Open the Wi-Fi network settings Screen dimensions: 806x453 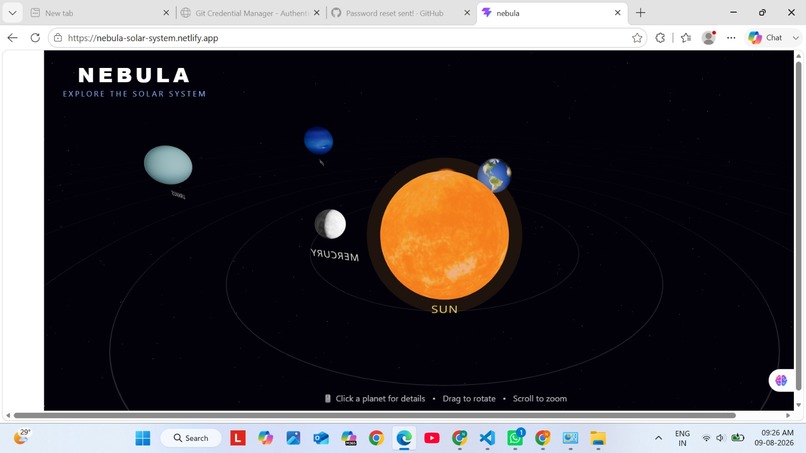pos(706,438)
